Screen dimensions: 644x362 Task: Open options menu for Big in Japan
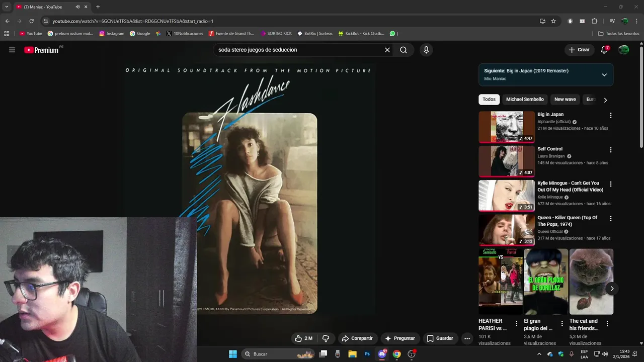click(x=611, y=115)
